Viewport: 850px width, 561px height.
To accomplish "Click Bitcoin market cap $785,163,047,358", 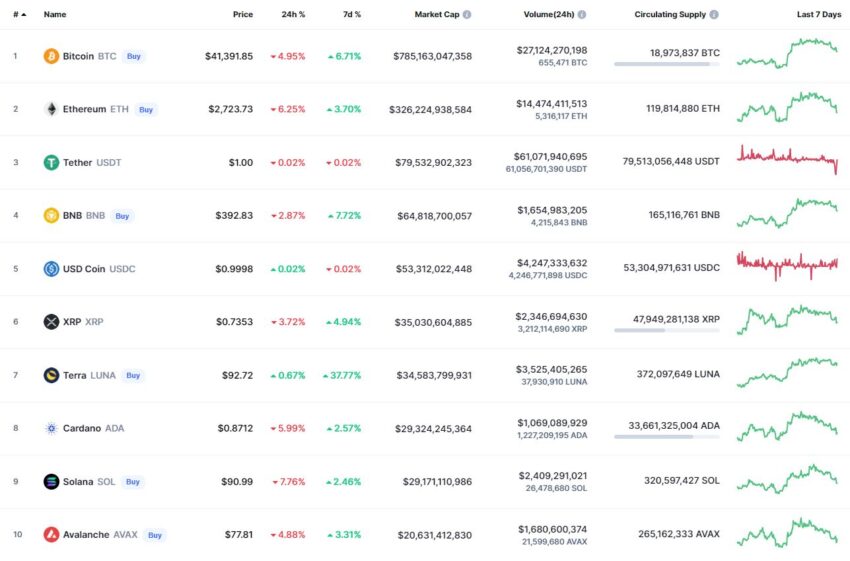I will [433, 56].
